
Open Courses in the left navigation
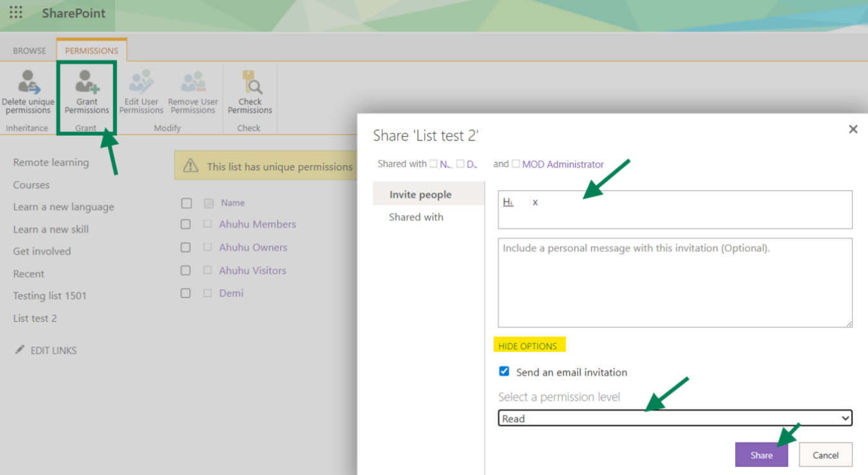(31, 185)
